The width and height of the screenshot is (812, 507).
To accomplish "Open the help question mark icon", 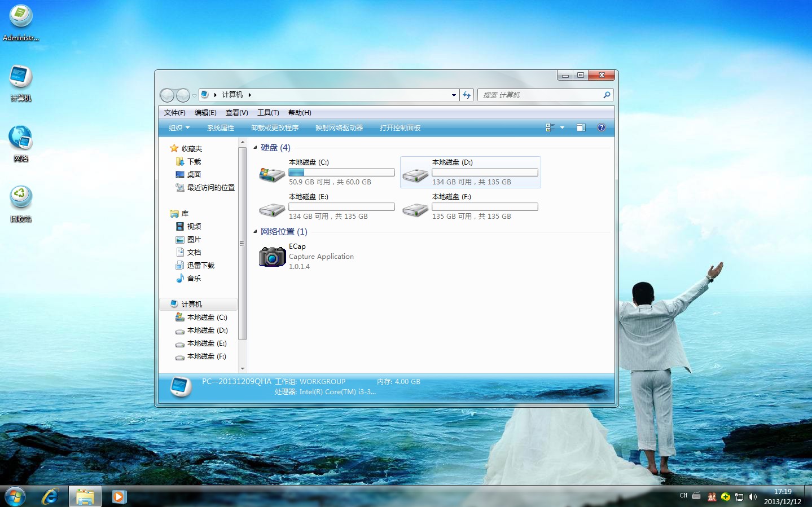I will pos(602,127).
